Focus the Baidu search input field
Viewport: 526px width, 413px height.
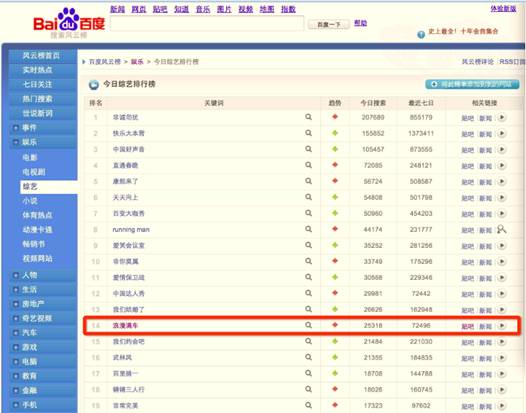pyautogui.click(x=207, y=24)
